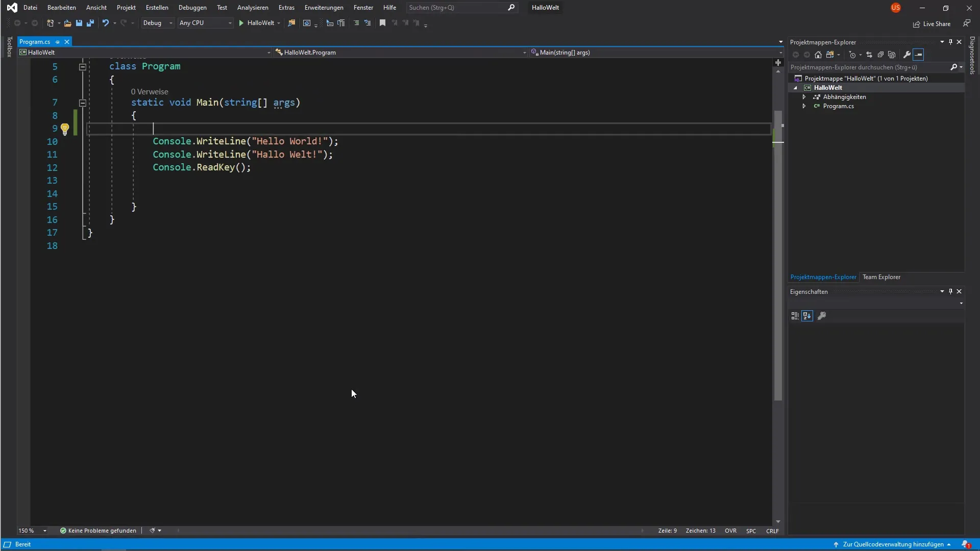
Task: Click the New Project toolbar icon
Action: coord(50,23)
